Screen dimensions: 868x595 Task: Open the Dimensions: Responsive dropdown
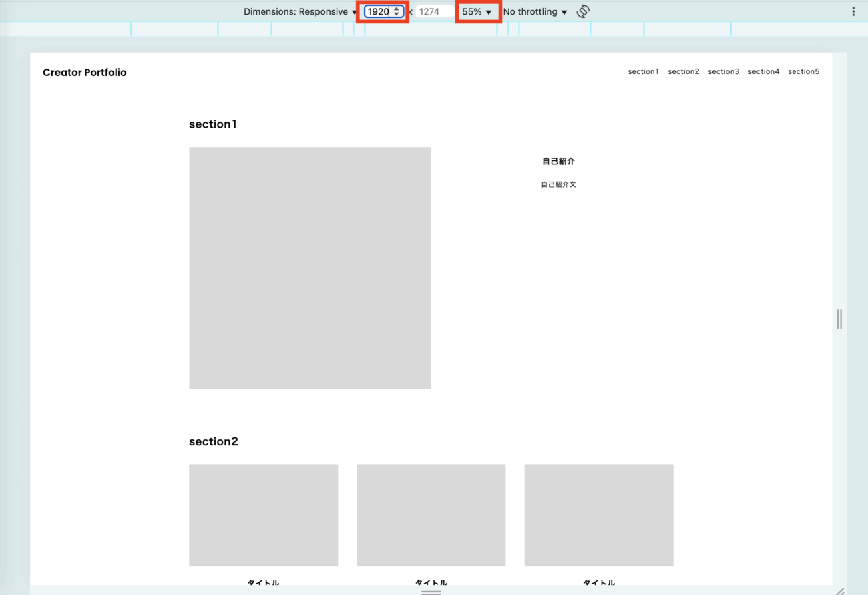300,12
